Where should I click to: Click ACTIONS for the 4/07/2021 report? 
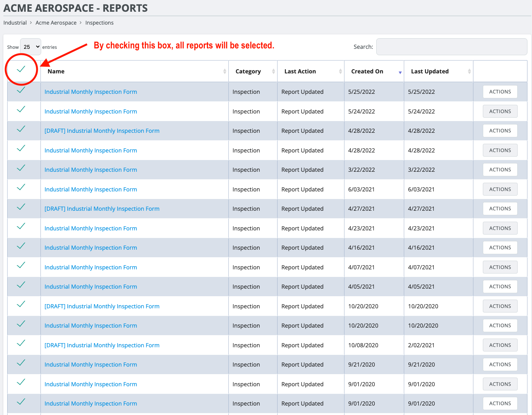pyautogui.click(x=500, y=267)
